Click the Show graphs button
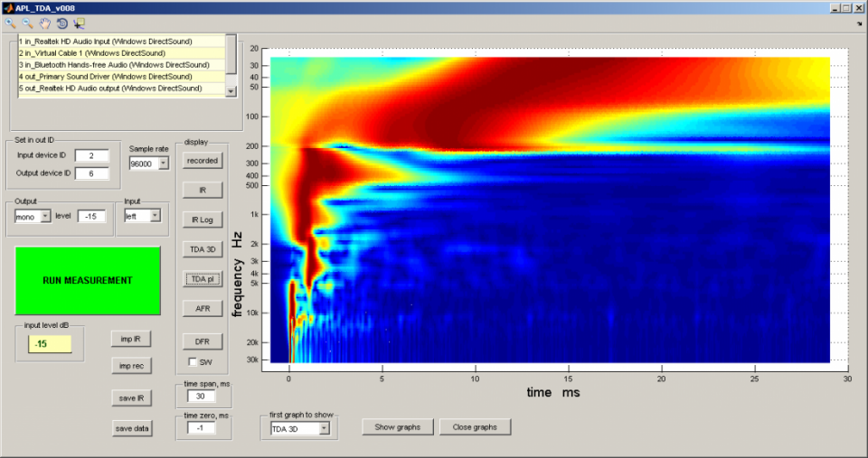Image resolution: width=868 pixels, height=458 pixels. pyautogui.click(x=398, y=427)
